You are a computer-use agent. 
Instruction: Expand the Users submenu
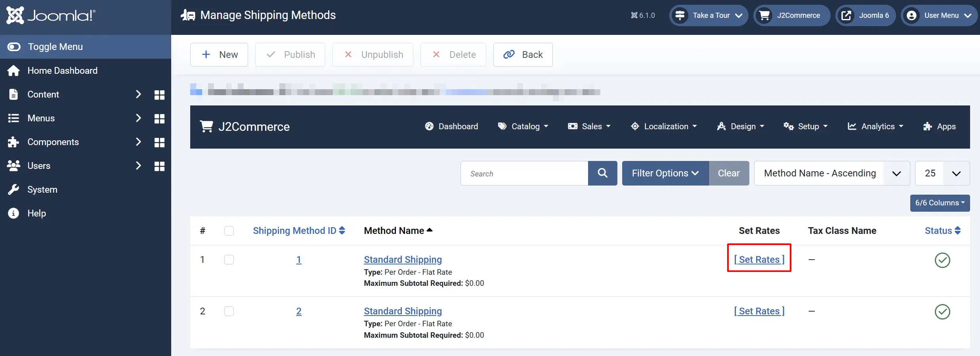[138, 166]
